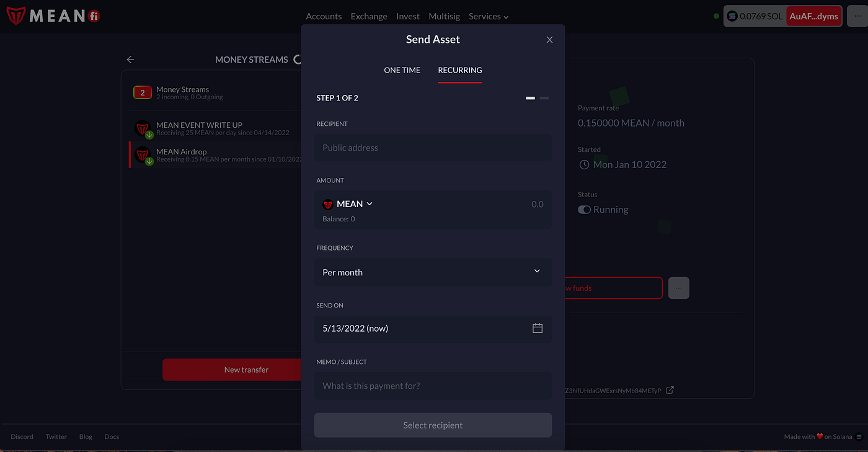The image size is (868, 452).
Task: Click the back arrow beside Money Streams
Action: [x=130, y=60]
